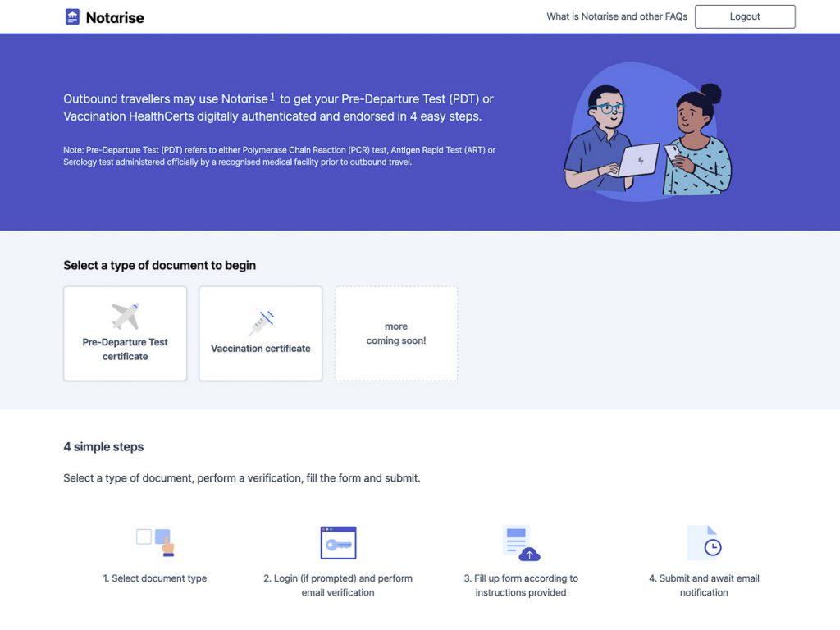840x630 pixels.
Task: Click the 'Outbound travellers may use Notarise' banner text
Action: click(279, 107)
